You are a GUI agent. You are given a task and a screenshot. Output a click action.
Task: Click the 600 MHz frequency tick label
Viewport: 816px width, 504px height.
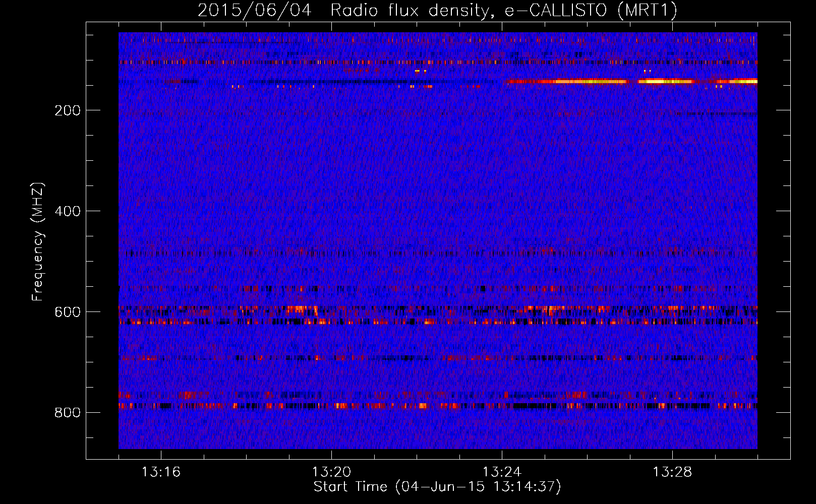coord(68,312)
